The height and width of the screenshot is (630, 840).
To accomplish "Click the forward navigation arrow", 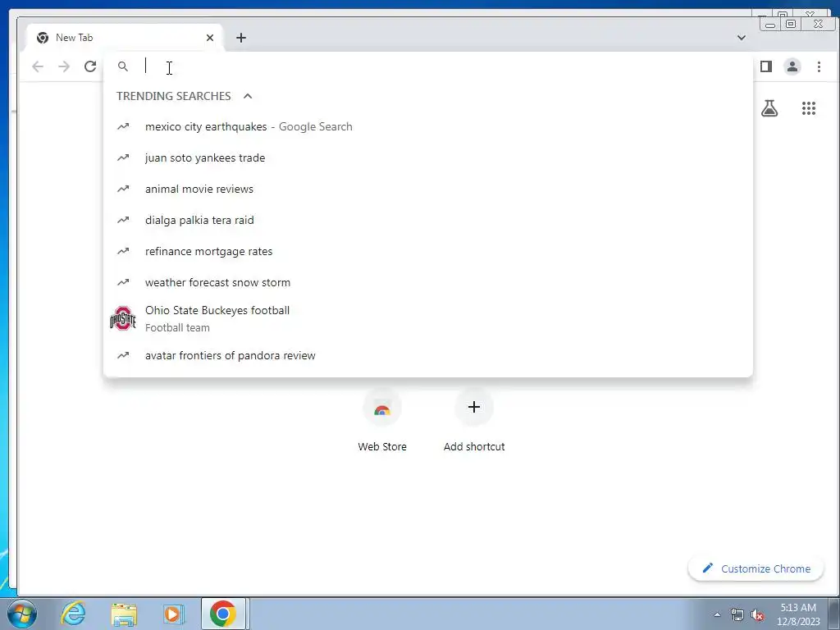I will coord(64,66).
